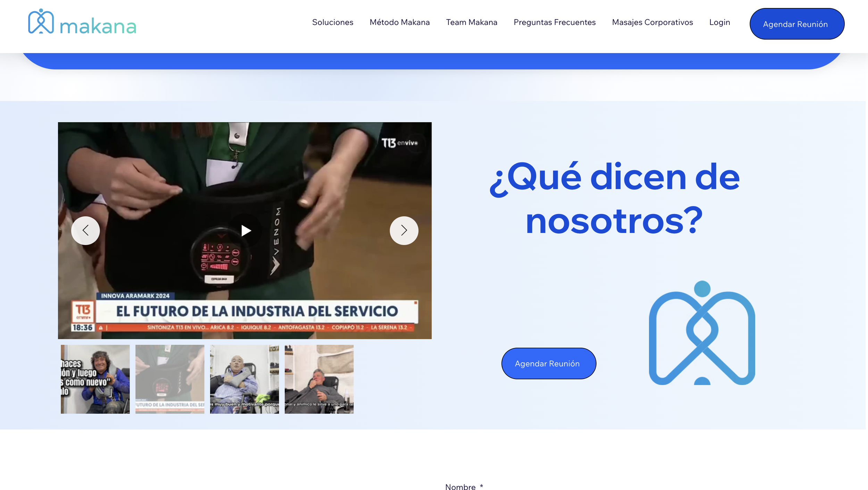The height and width of the screenshot is (490, 868).
Task: Select the T13 news clip thumbnail
Action: tap(170, 379)
